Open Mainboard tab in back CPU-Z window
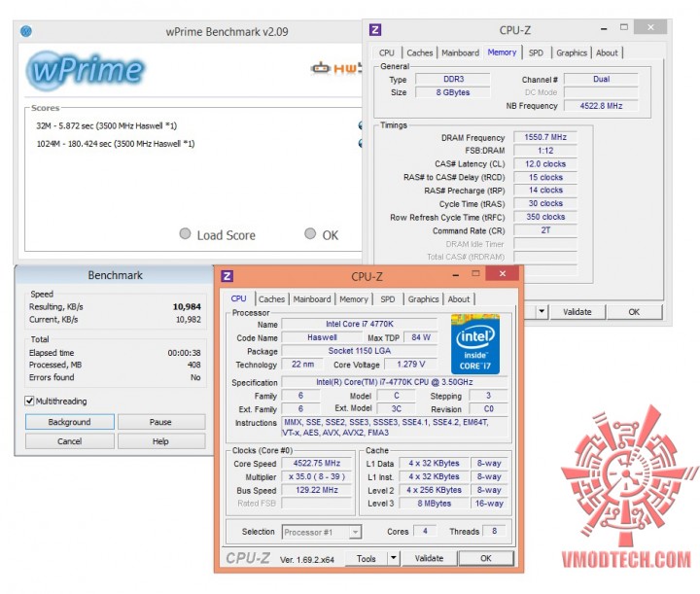 (460, 52)
